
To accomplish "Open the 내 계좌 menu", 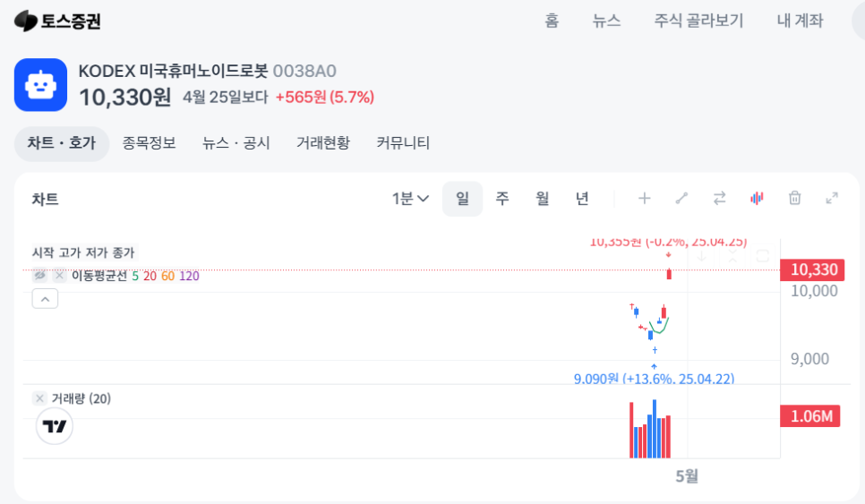I will click(800, 21).
